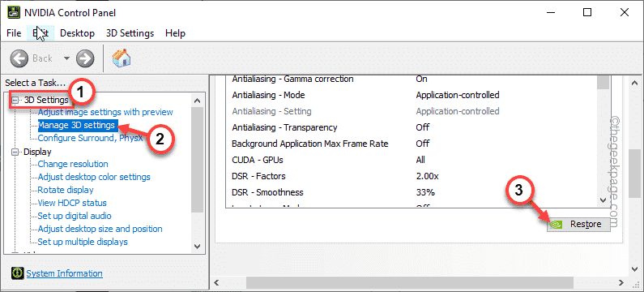Open the Help menu

point(175,33)
